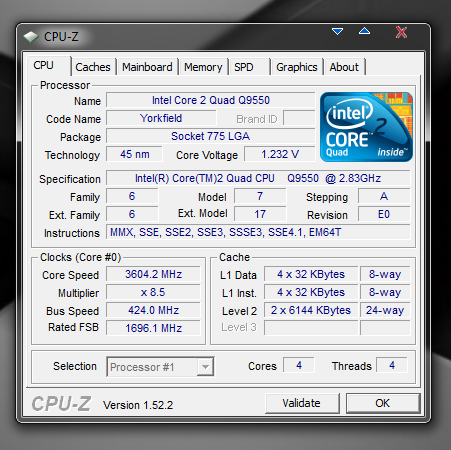Viewport: 451px width, 450px height.
Task: Click the Version 1.52.2 label
Action: coord(138,405)
